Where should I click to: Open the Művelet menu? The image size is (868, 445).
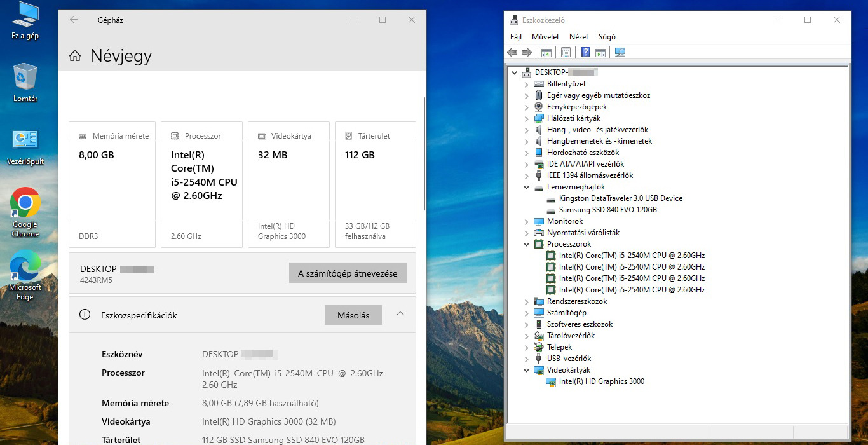(546, 37)
